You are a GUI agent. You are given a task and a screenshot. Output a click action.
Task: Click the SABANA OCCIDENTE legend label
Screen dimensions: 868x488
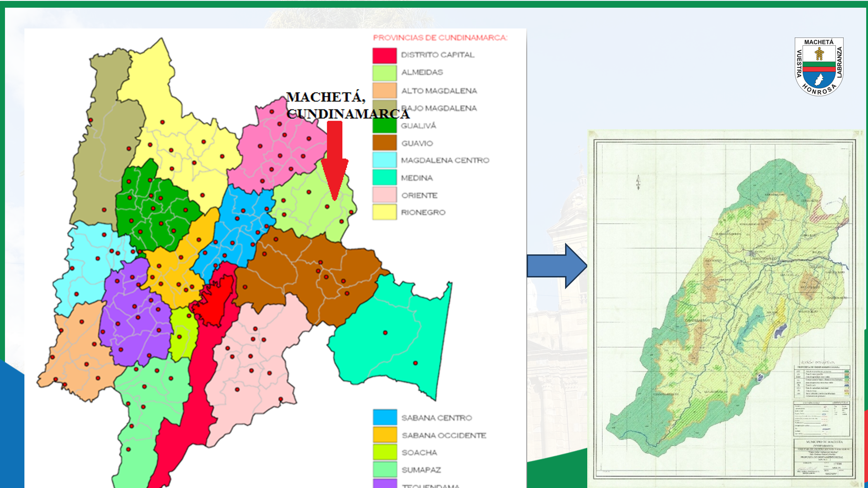(x=443, y=435)
